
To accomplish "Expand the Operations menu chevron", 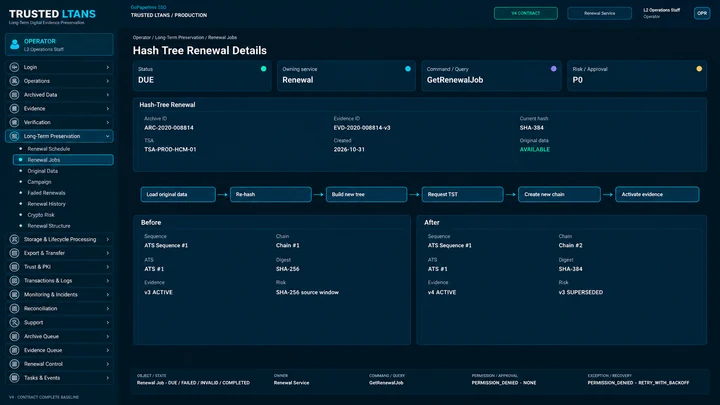I will [108, 81].
